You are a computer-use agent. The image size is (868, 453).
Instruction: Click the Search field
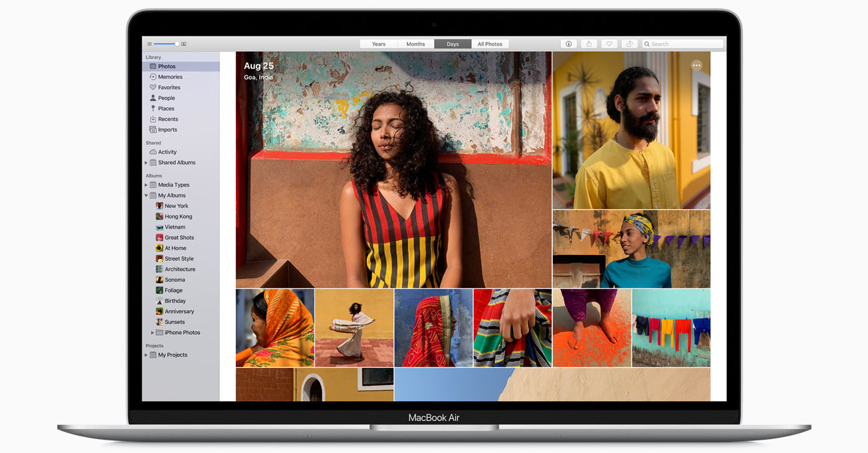(685, 44)
